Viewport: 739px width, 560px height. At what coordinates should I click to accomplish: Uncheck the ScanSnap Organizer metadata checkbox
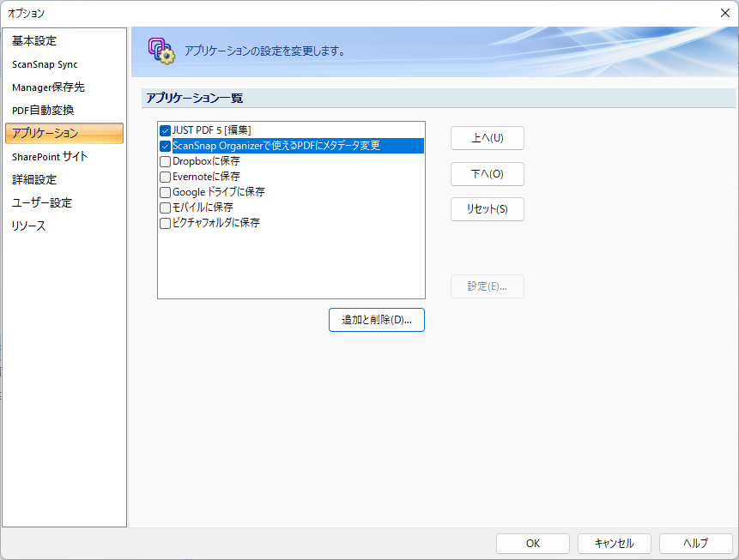165,146
